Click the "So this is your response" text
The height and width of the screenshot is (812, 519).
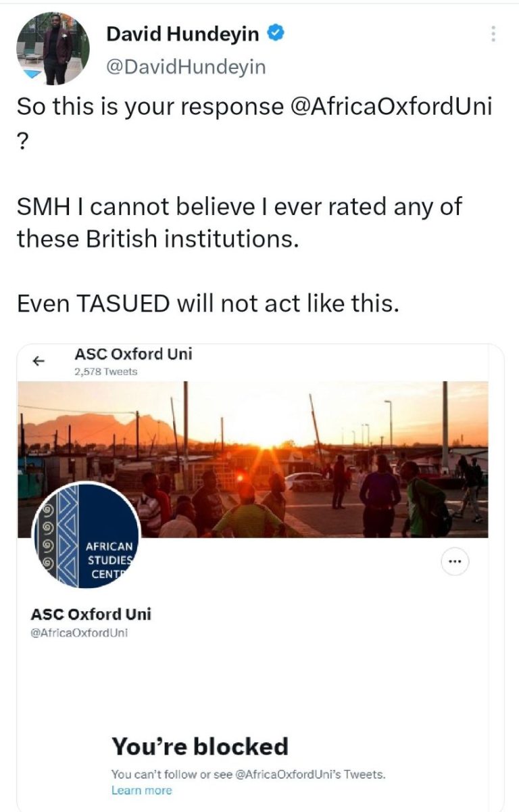click(149, 107)
